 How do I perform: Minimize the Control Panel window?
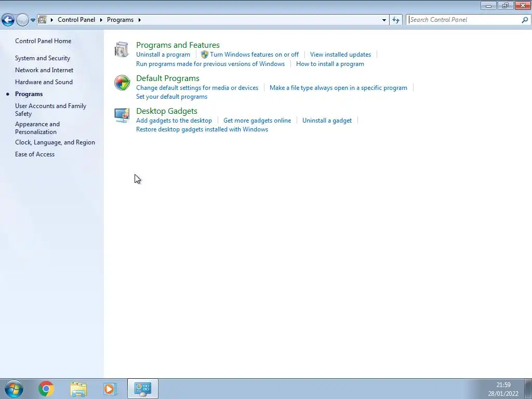click(488, 5)
